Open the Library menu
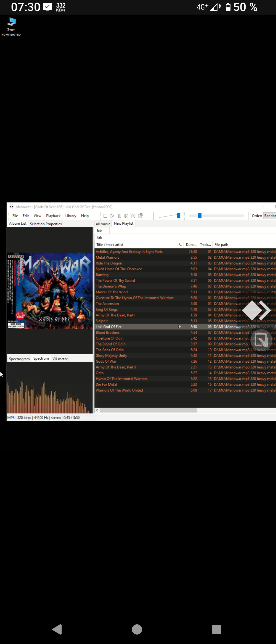 click(x=71, y=216)
